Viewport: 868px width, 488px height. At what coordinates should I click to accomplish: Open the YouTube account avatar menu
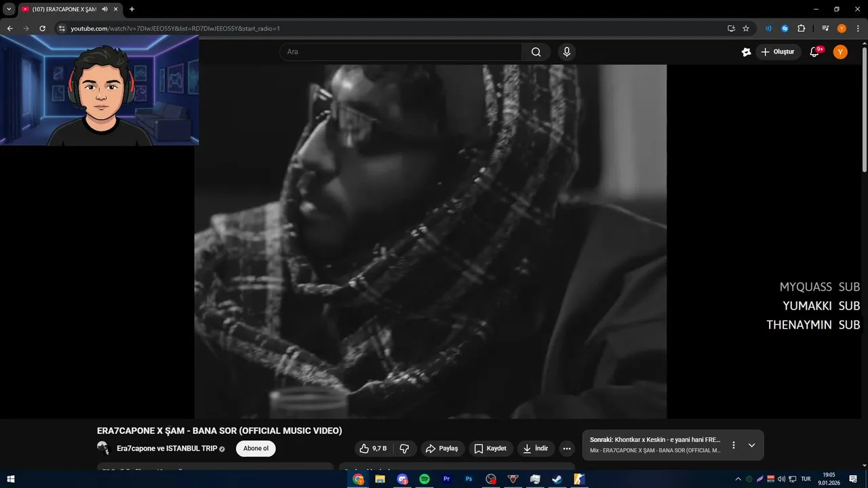840,52
